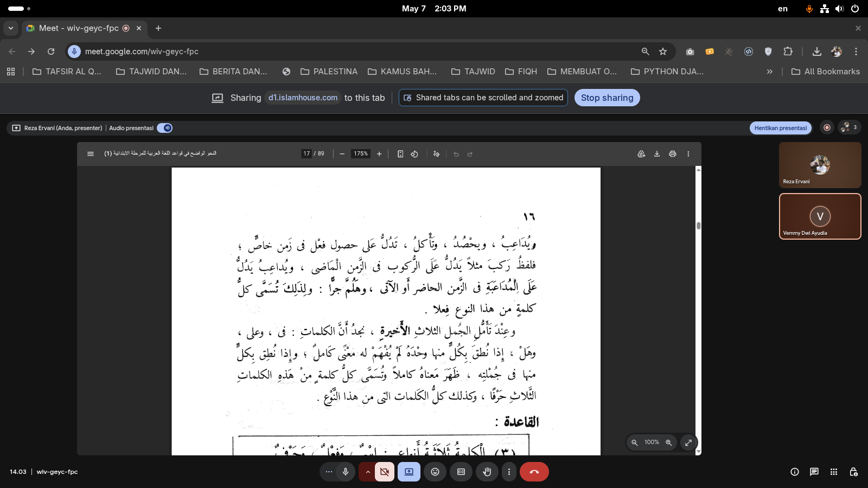Undo the last PDF annotation
The image size is (868, 488).
[x=456, y=154]
